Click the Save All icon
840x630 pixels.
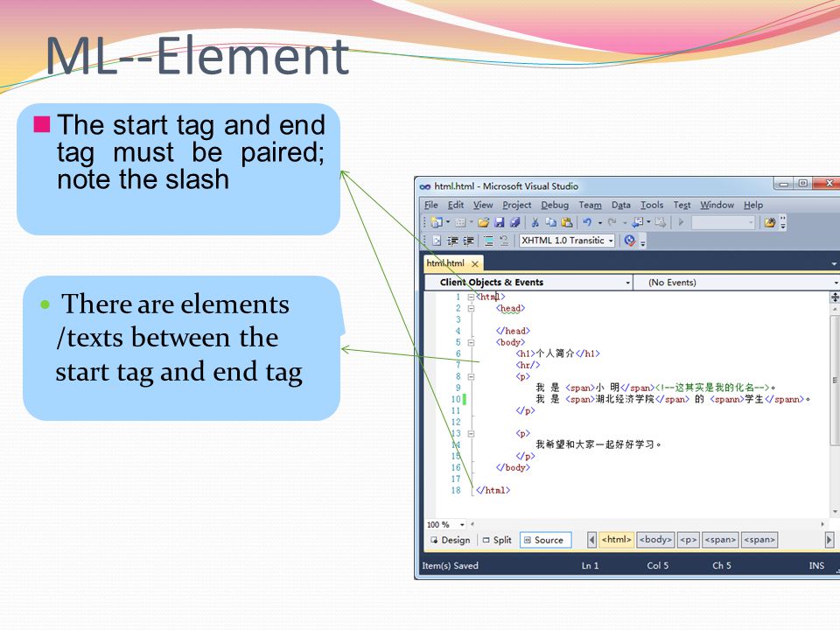tap(514, 222)
